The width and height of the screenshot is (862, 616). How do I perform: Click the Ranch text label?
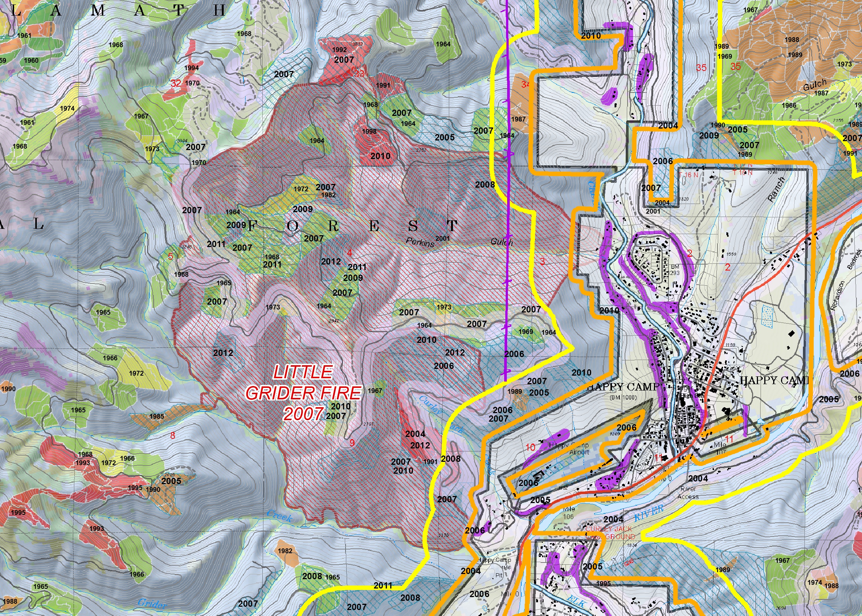tap(776, 189)
